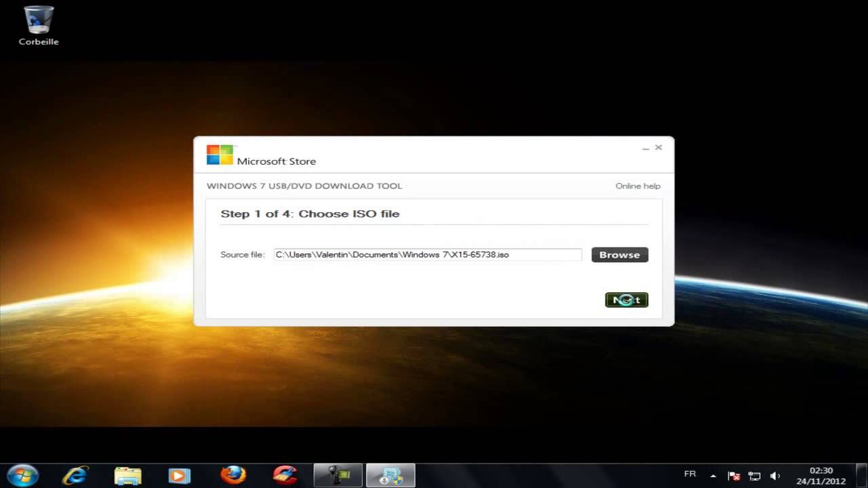868x488 pixels.
Task: Click the FR language indicator
Action: pyautogui.click(x=690, y=474)
